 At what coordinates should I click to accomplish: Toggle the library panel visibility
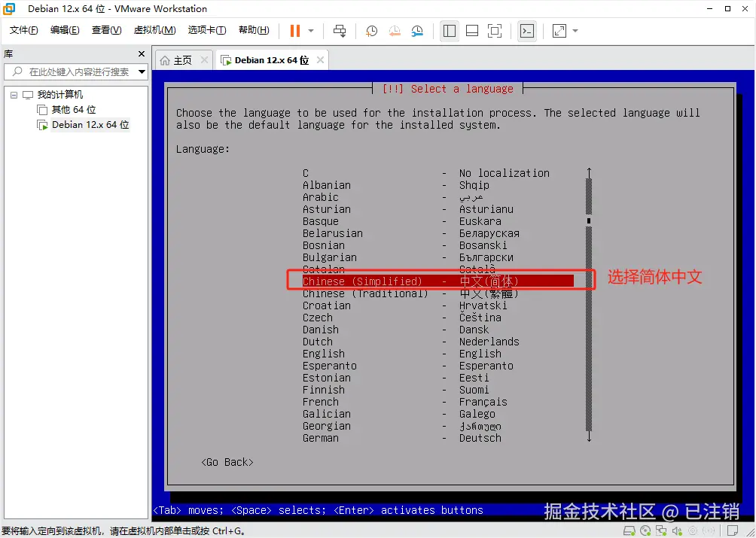pyautogui.click(x=450, y=31)
